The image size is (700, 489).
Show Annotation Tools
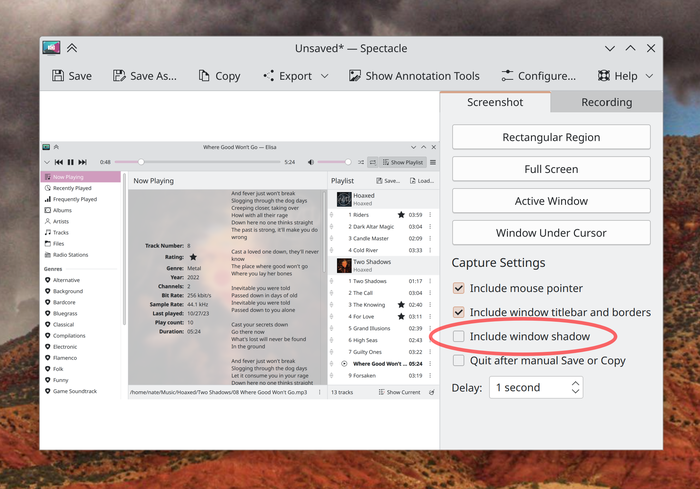(414, 76)
